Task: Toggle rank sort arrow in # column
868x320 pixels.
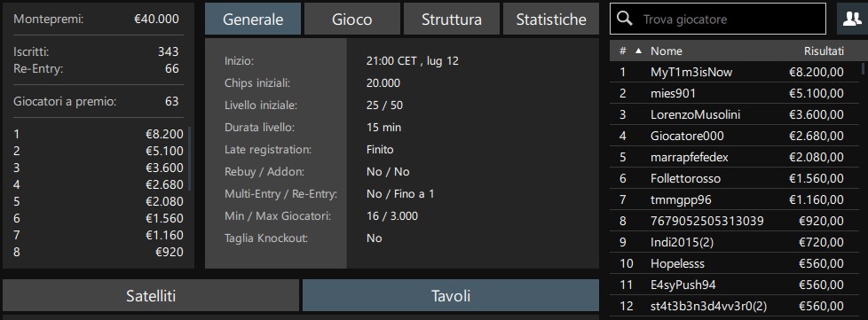Action: 638,51
